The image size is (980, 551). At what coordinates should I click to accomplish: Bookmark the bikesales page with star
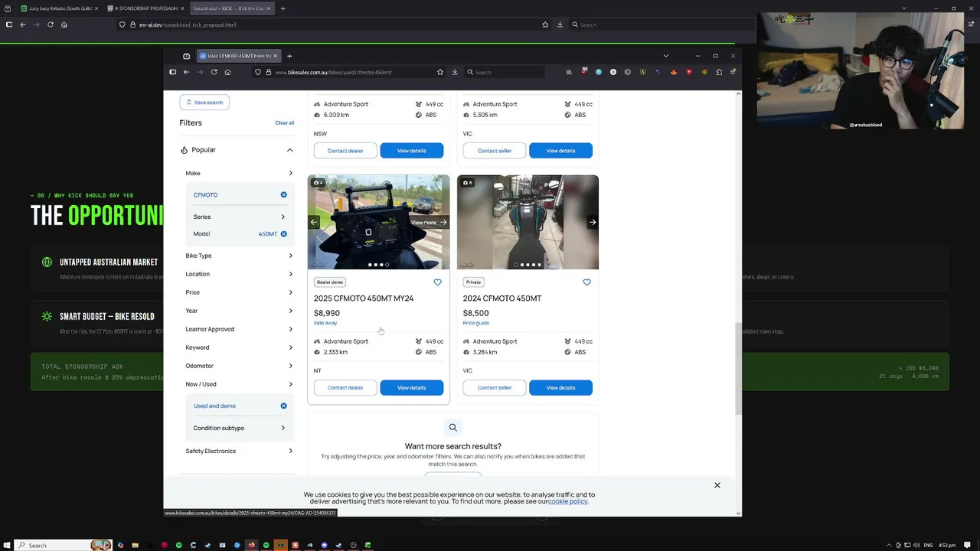click(440, 72)
